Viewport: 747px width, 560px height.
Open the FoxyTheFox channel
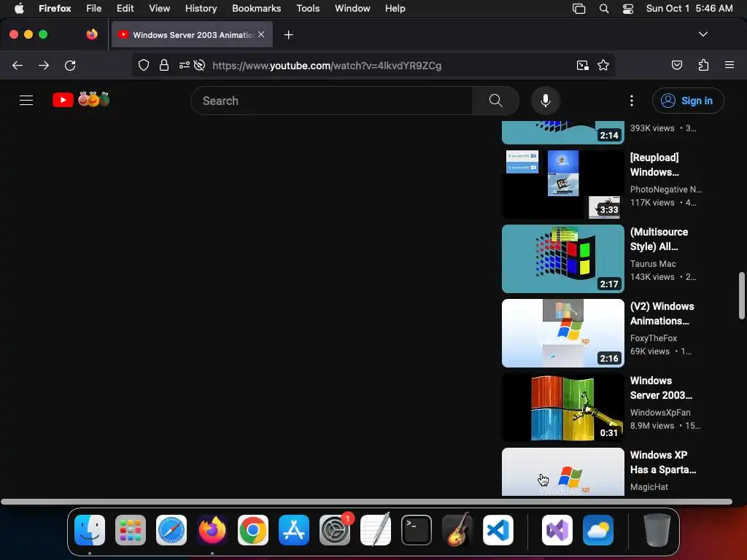click(653, 338)
